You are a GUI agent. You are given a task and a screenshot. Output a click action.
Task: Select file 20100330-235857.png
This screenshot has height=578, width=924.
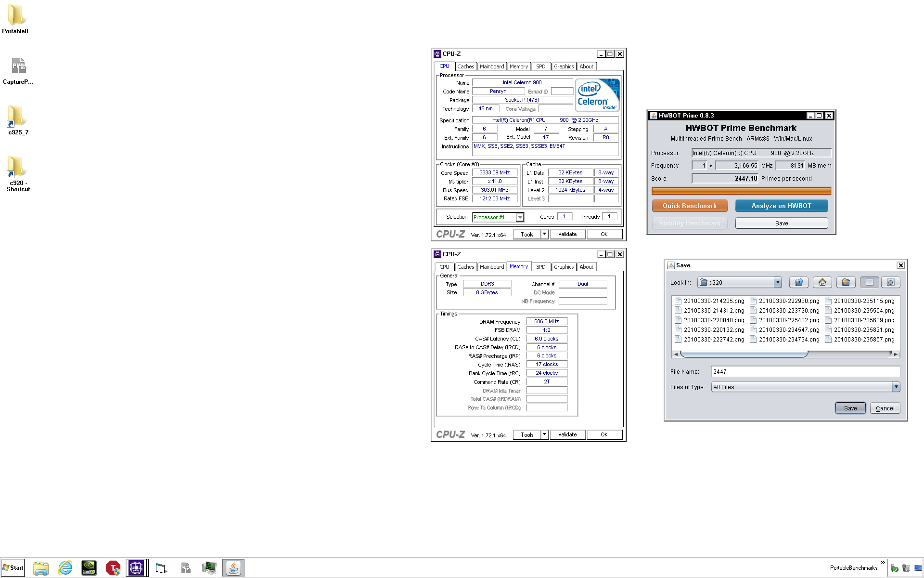[x=860, y=340]
